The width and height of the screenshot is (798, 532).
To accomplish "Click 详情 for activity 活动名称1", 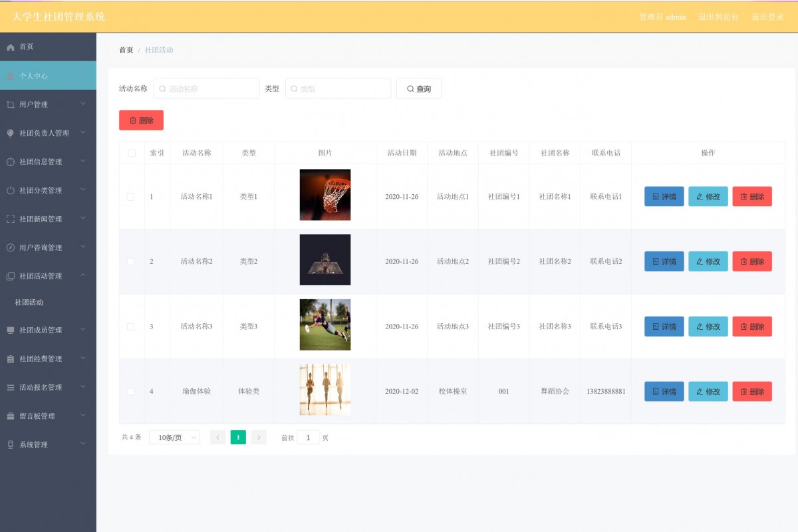I will pos(664,196).
